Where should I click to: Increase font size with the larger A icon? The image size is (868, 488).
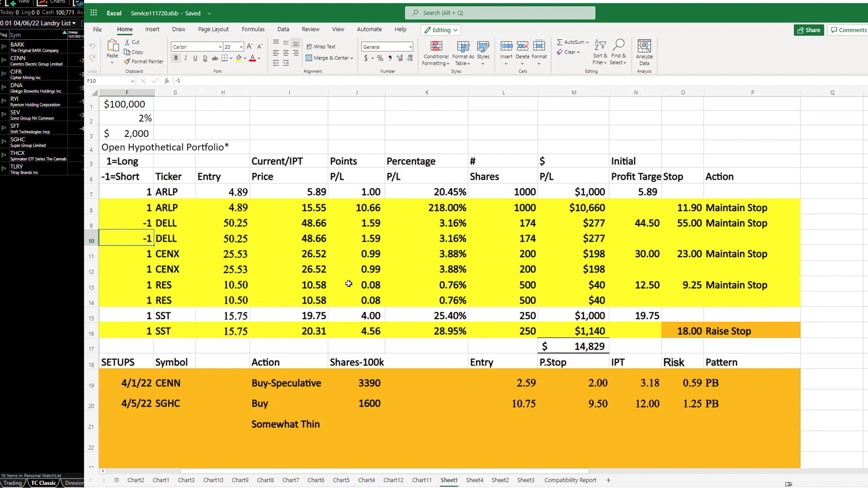250,46
